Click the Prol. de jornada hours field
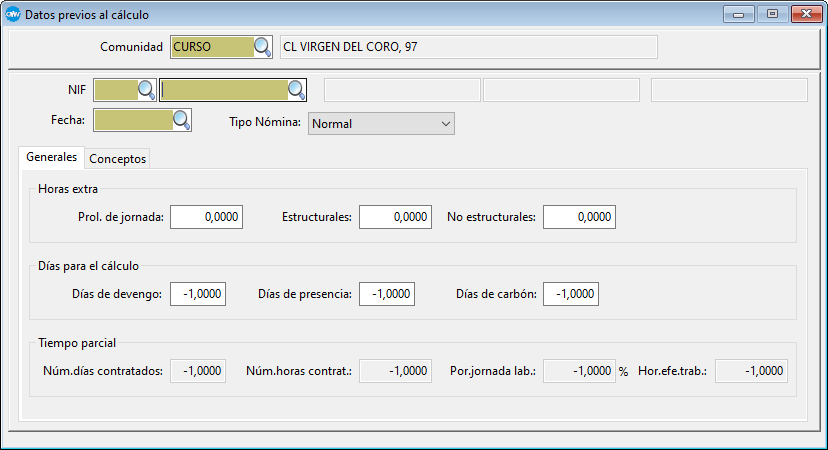 tap(206, 217)
